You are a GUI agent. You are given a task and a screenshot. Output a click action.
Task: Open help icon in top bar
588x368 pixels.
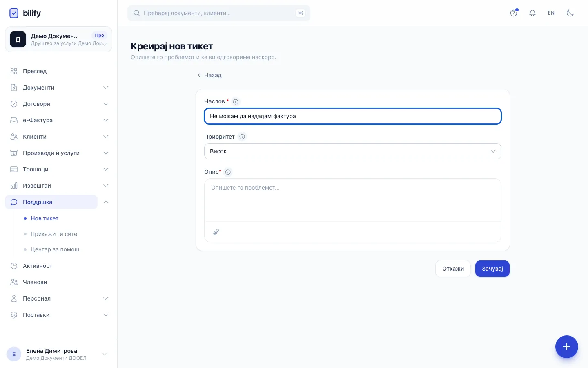pyautogui.click(x=514, y=13)
